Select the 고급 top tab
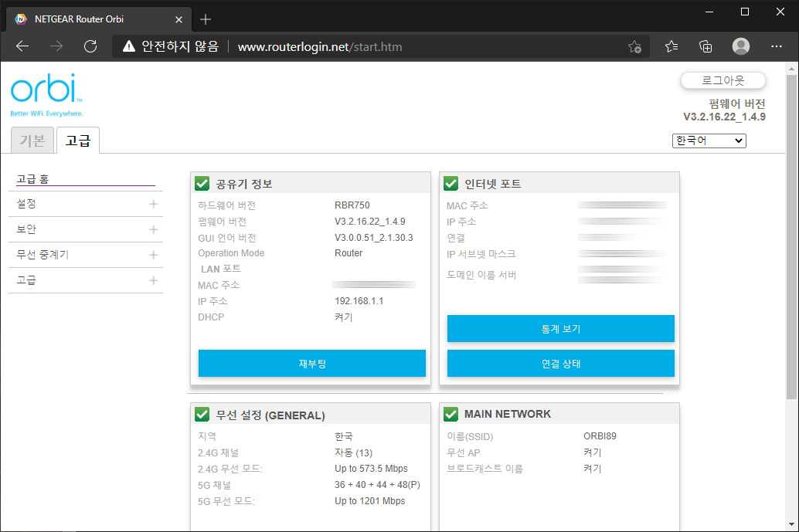Viewport: 799px width, 532px height. [x=78, y=140]
